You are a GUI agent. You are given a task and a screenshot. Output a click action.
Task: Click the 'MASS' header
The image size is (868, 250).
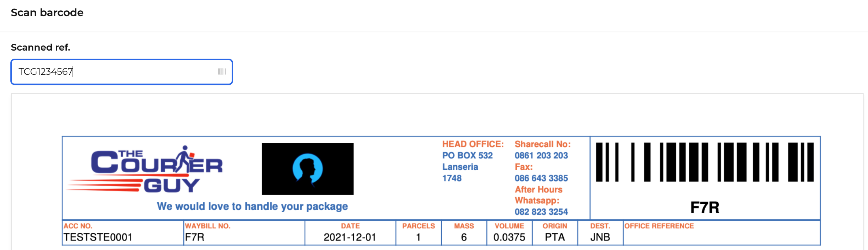(x=464, y=226)
